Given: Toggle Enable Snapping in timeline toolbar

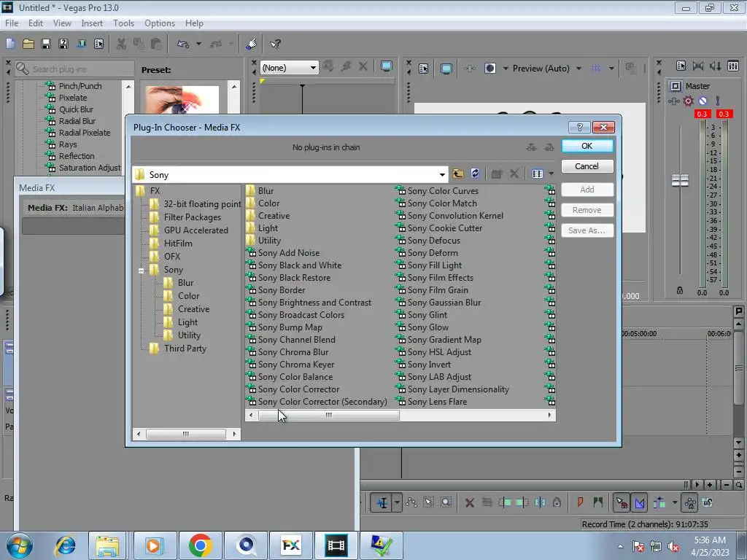Looking at the screenshot, I should point(622,502).
